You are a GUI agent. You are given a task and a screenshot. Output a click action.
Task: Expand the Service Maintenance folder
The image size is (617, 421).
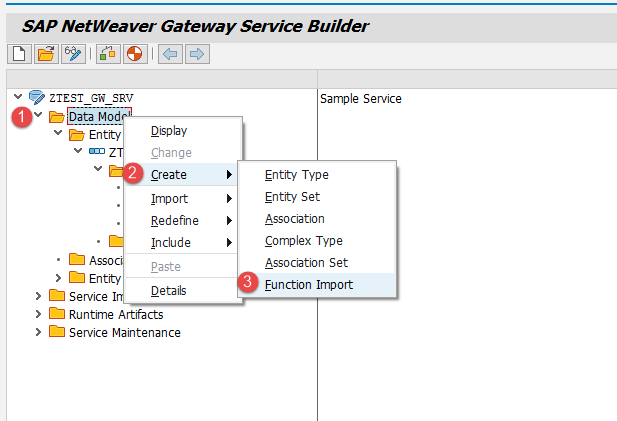(x=39, y=332)
